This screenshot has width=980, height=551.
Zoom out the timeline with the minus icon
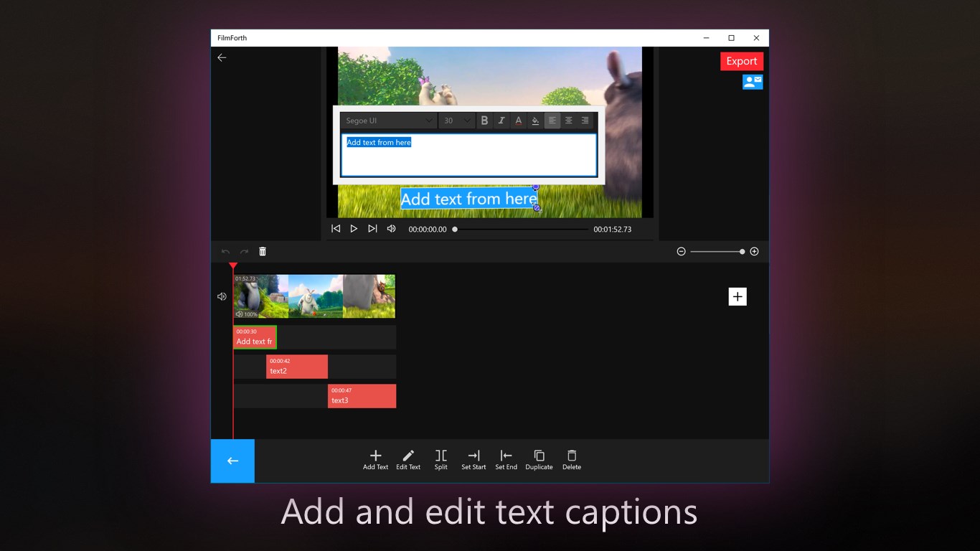682,251
